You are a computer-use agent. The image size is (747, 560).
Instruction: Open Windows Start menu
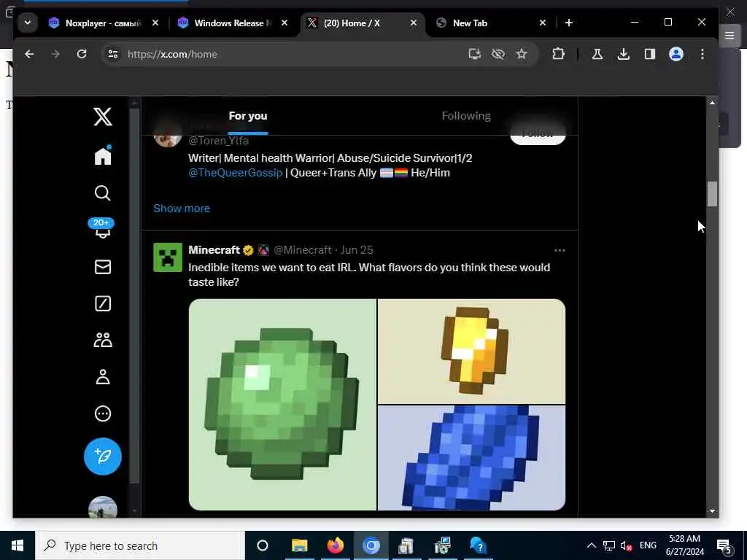pos(18,545)
